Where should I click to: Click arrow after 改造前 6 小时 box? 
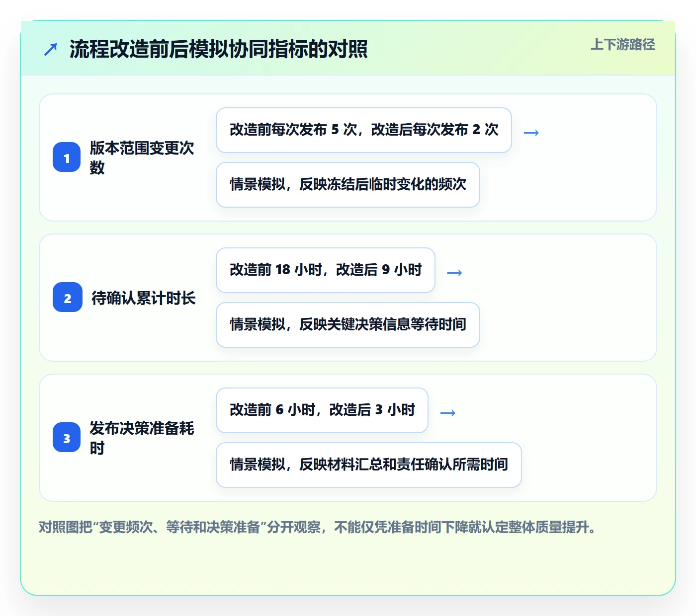[448, 412]
